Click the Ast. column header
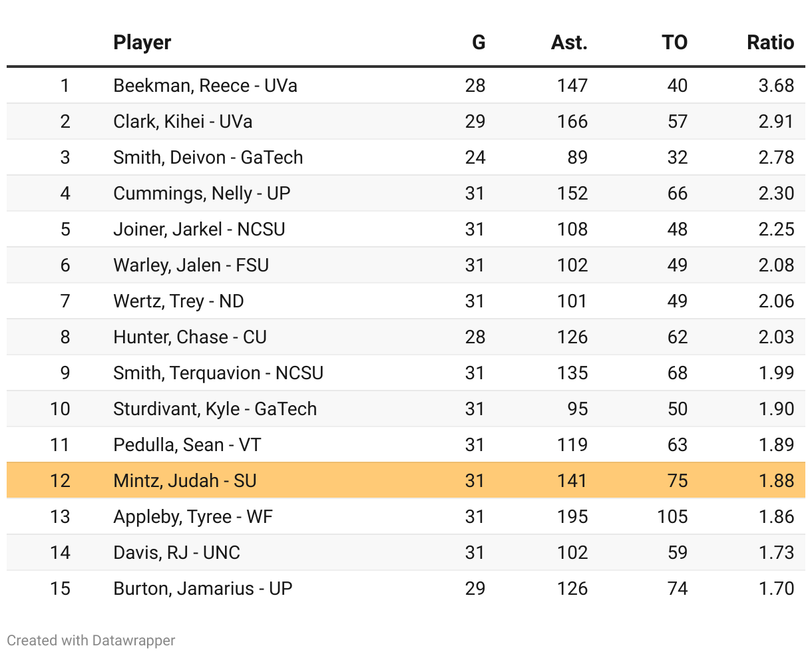The width and height of the screenshot is (812, 656). point(568,43)
